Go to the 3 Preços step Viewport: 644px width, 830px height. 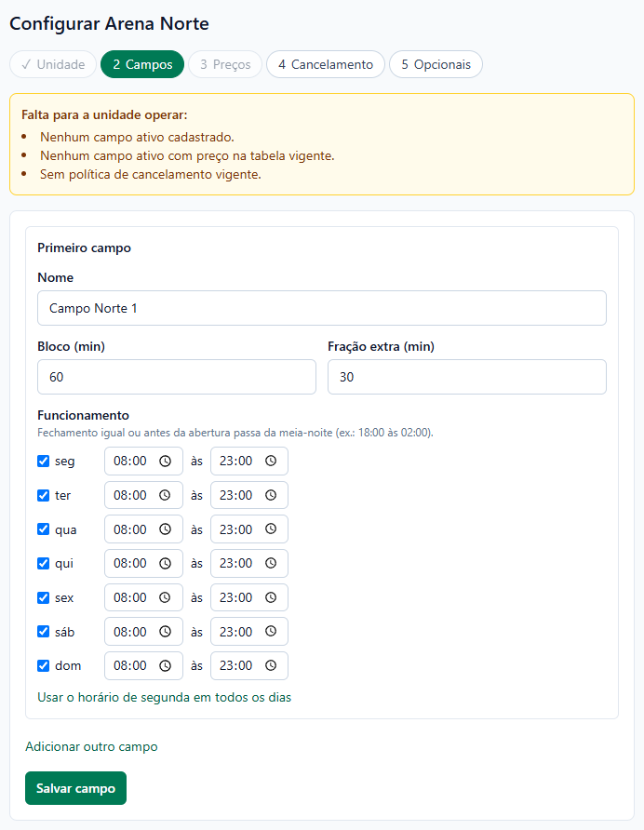tap(225, 64)
